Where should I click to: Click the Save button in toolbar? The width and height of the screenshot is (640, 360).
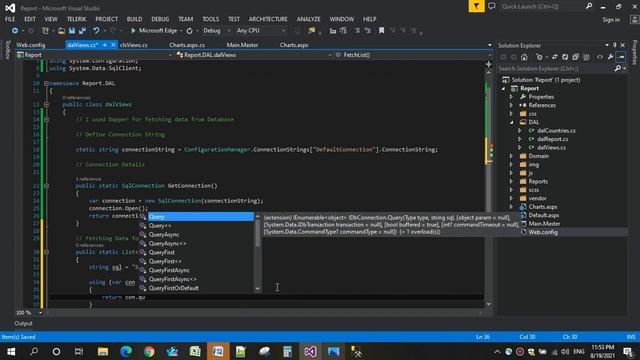click(x=72, y=31)
